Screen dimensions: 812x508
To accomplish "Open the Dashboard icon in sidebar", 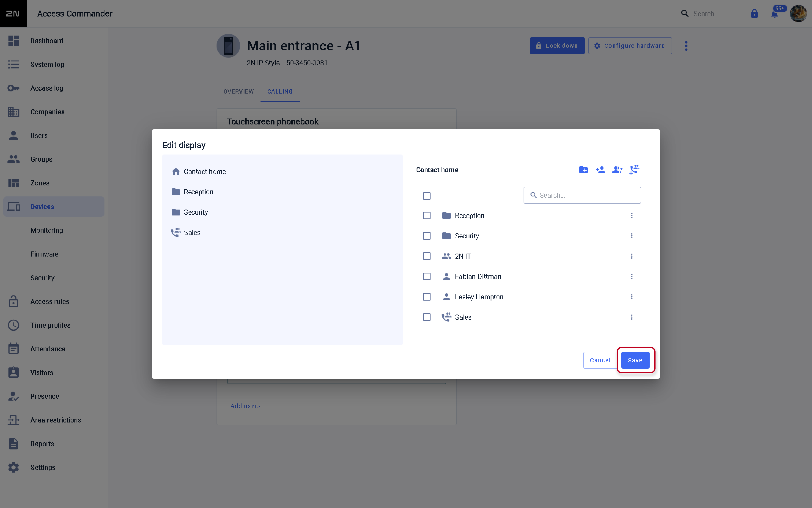I will 13,41.
